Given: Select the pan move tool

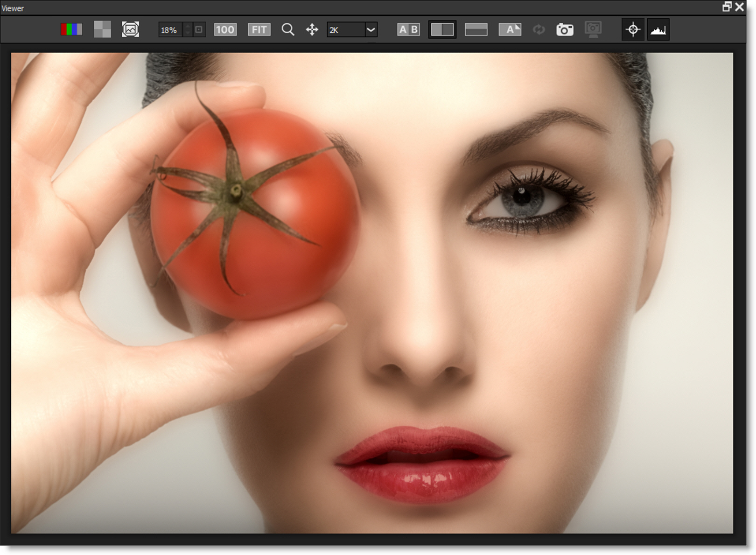Looking at the screenshot, I should 312,30.
